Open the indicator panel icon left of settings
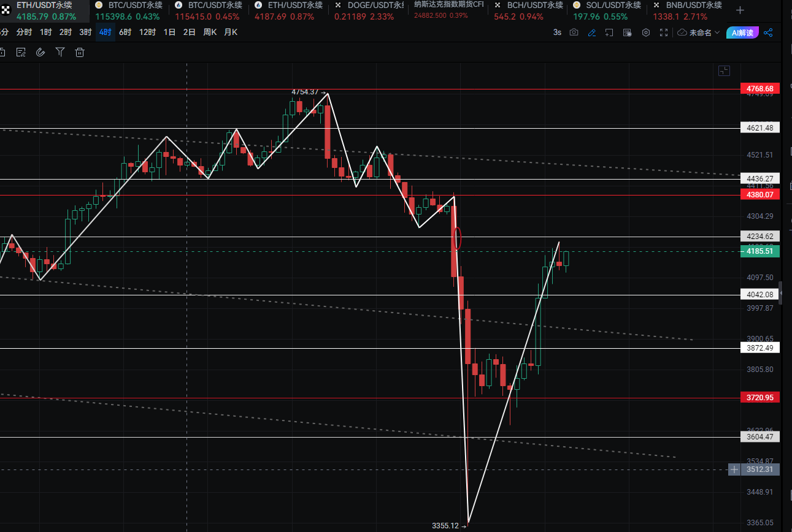Viewport: 792px width, 532px height. (627, 32)
